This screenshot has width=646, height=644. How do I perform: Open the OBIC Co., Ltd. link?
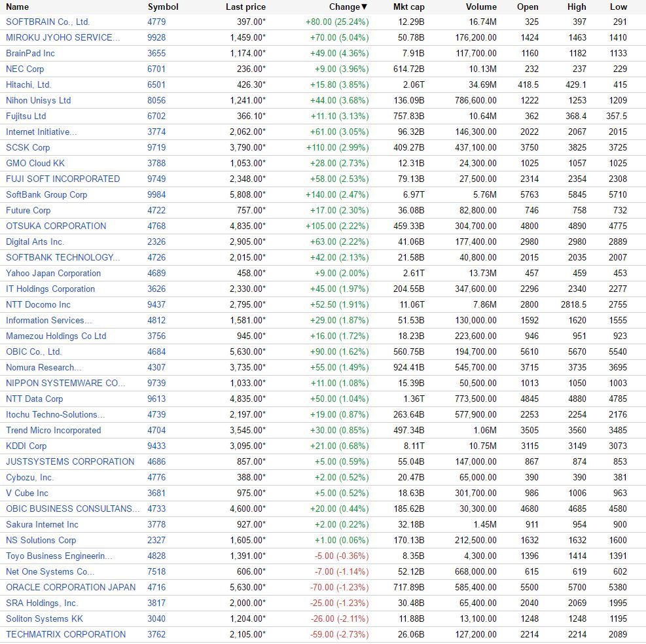tap(34, 351)
